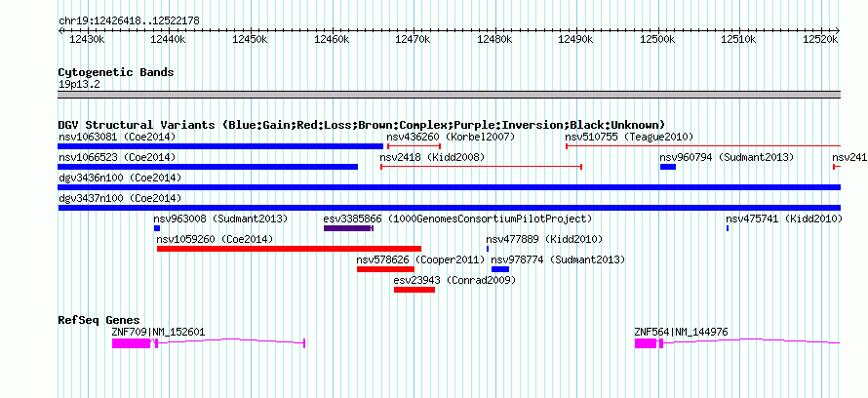The image size is (868, 398).
Task: Click the nsv1059260 (Coe2014) red loss bar
Action: point(289,249)
